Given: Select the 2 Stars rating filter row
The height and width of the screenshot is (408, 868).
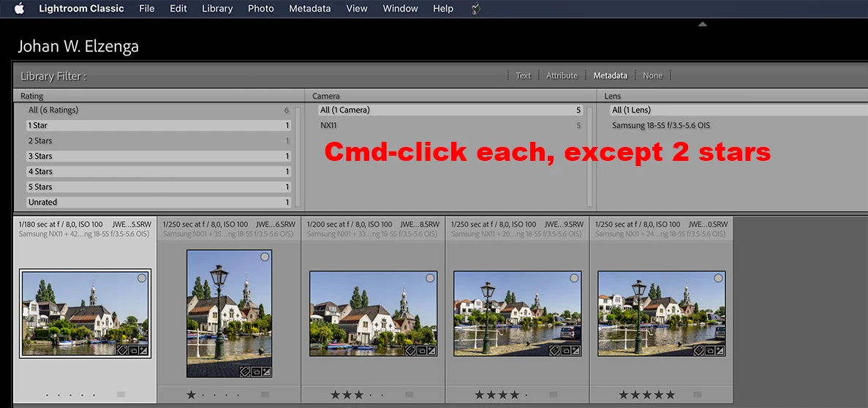Looking at the screenshot, I should 159,141.
